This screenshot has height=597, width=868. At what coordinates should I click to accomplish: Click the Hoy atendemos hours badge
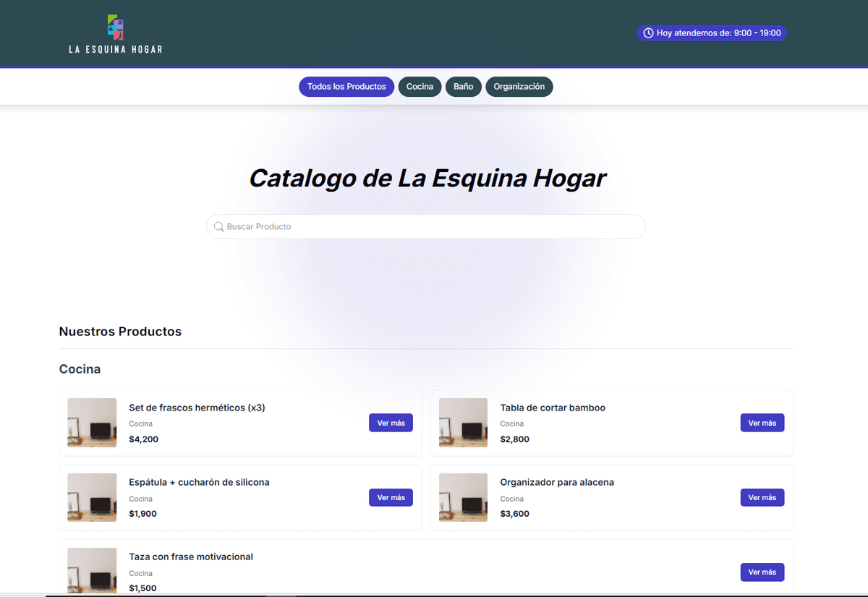[711, 33]
